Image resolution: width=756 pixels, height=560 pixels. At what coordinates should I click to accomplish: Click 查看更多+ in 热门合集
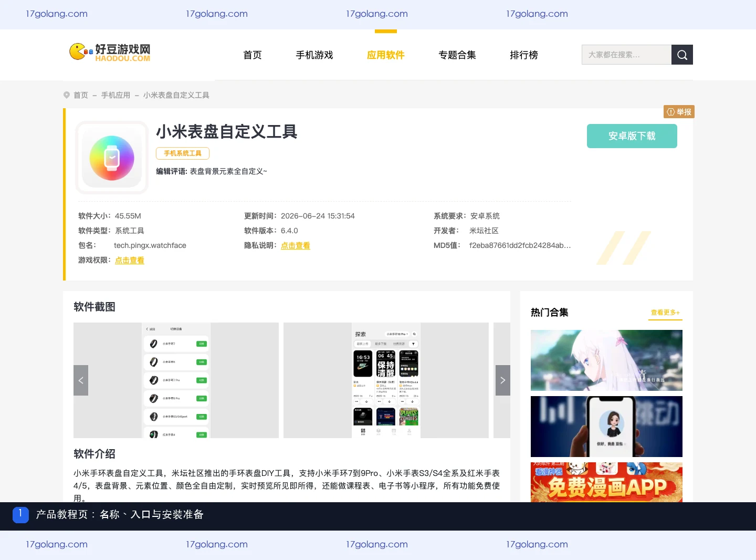pyautogui.click(x=665, y=313)
